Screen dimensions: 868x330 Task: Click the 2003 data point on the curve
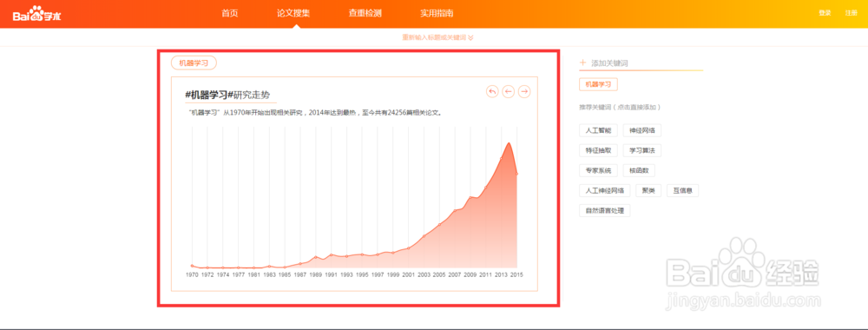coord(424,236)
